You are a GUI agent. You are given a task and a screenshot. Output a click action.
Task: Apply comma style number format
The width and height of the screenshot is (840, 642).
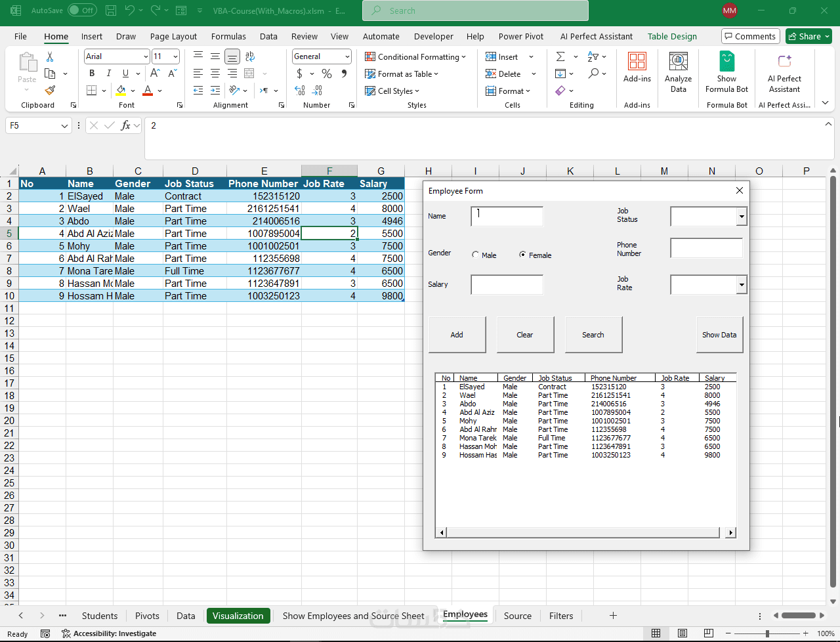(x=345, y=74)
